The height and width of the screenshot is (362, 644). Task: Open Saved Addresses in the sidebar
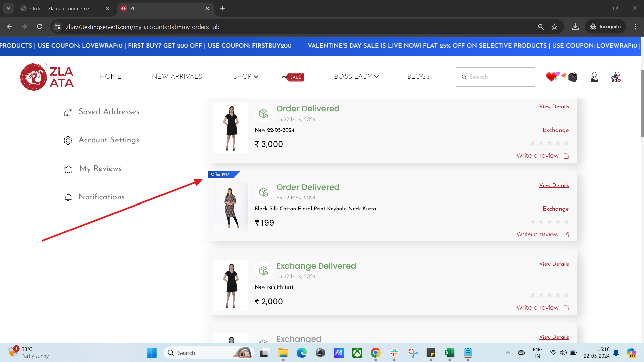108,112
